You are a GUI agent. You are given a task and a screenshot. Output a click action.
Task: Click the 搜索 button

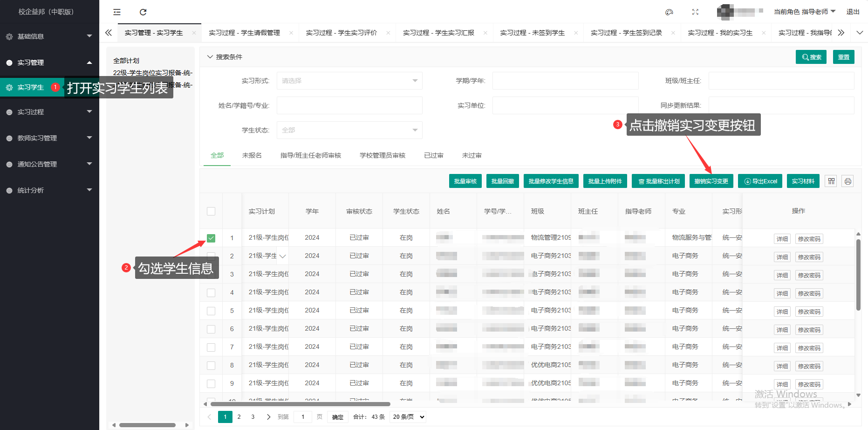(x=811, y=57)
